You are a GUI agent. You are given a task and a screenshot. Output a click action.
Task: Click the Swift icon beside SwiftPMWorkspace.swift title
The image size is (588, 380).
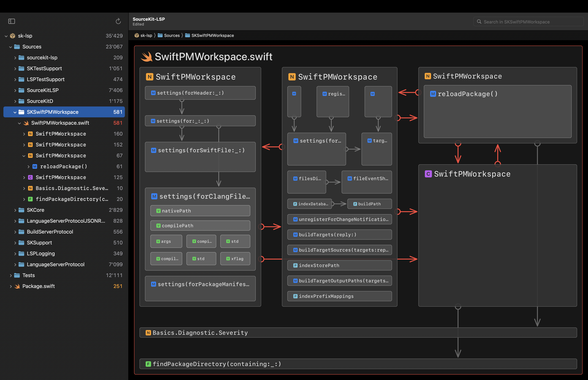[146, 57]
